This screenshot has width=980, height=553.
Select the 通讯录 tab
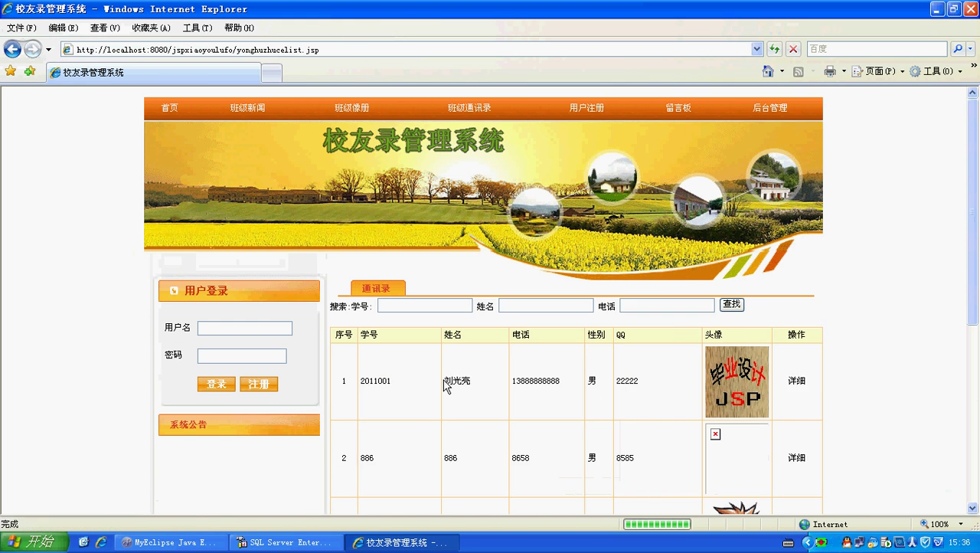click(x=377, y=288)
